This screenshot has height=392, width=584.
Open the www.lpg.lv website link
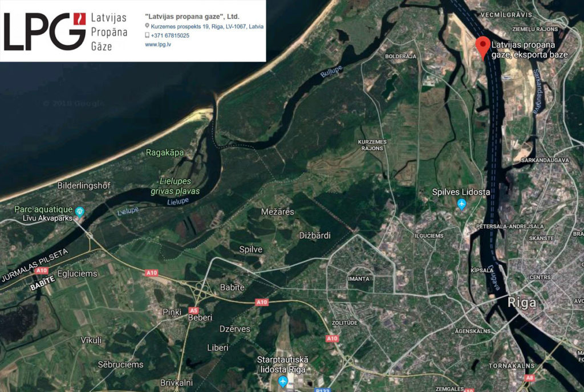coord(158,44)
